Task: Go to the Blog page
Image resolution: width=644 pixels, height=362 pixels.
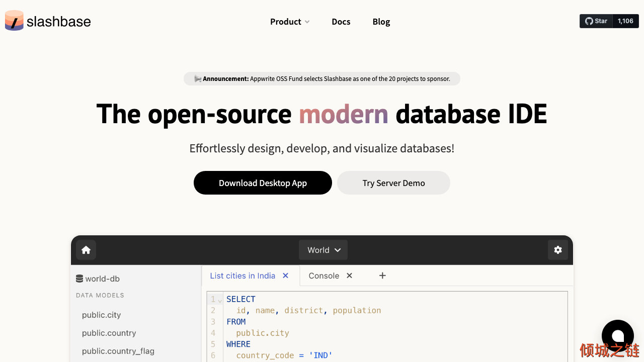Action: pos(381,22)
